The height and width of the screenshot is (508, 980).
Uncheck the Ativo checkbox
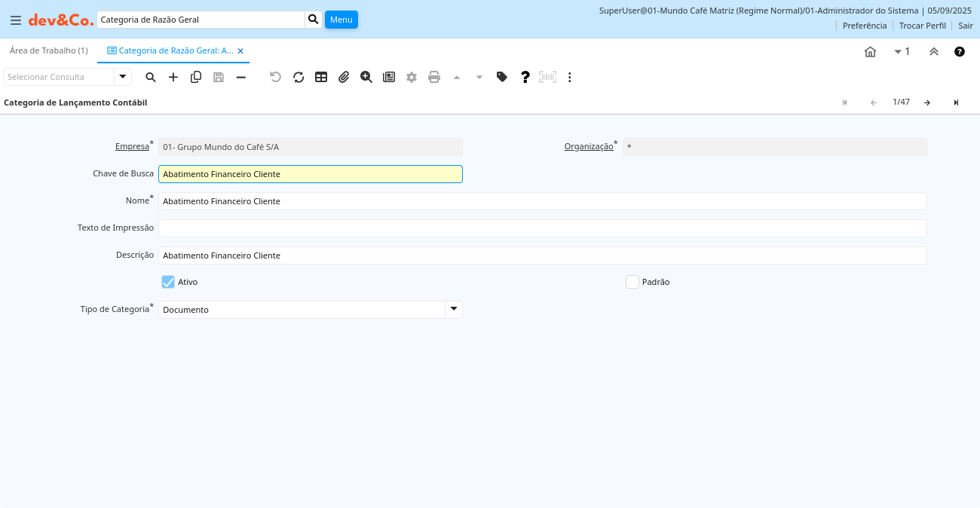[x=168, y=282]
